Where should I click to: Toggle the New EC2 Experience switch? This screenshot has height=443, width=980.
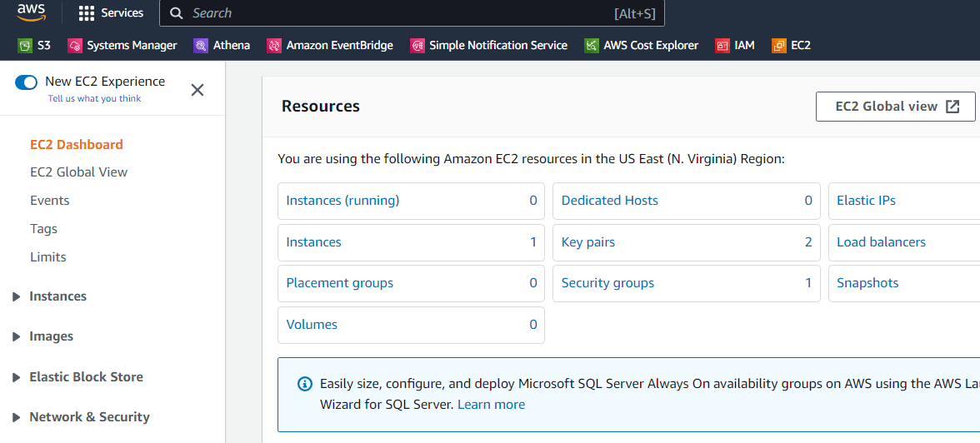pyautogui.click(x=27, y=82)
